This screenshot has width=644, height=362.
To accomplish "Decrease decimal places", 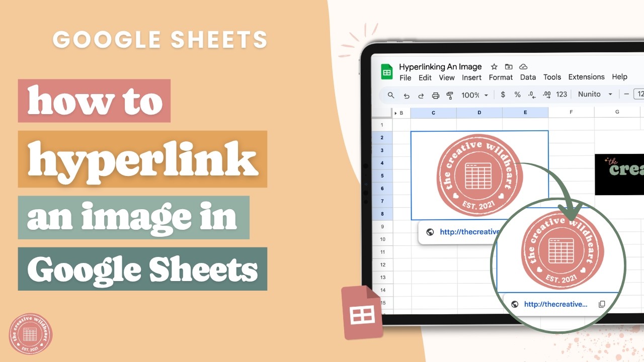I will 532,95.
